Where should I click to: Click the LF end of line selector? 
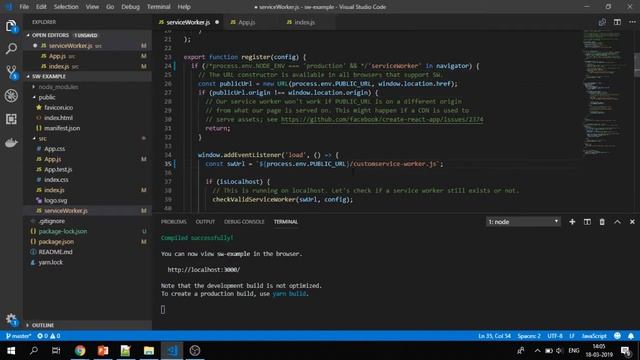[x=572, y=336]
